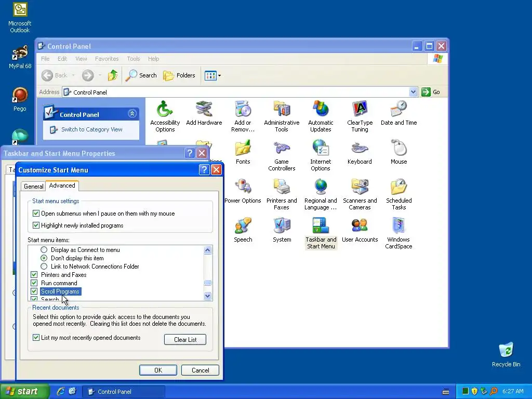This screenshot has width=532, height=399.
Task: Open Add or Remove Programs icon
Action: click(243, 116)
